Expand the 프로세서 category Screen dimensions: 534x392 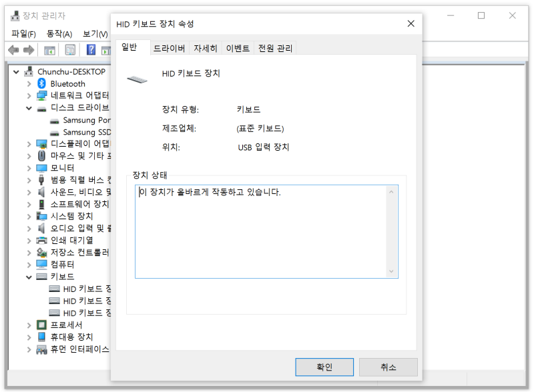(29, 325)
